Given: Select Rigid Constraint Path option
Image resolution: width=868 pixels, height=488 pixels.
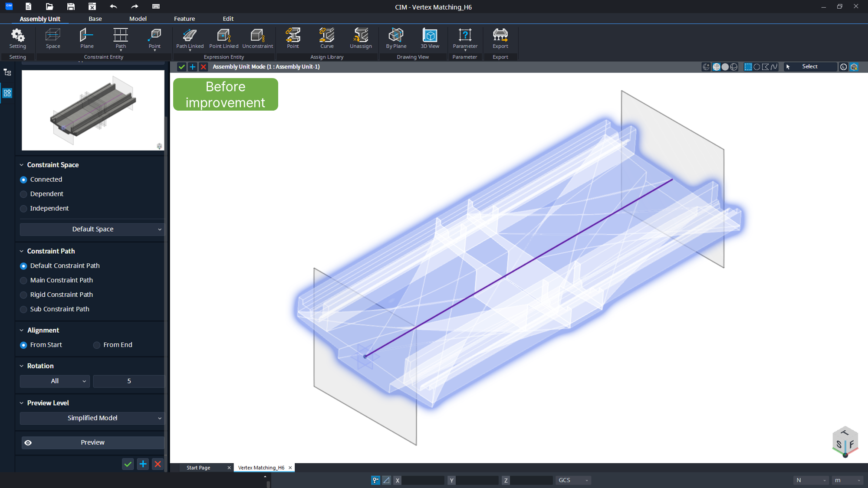Looking at the screenshot, I should (23, 295).
